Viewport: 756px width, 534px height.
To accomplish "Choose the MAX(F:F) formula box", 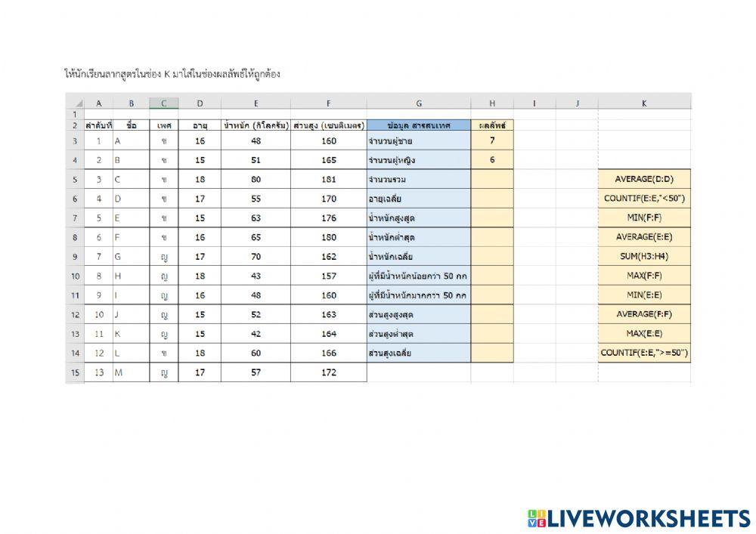I will 643,276.
